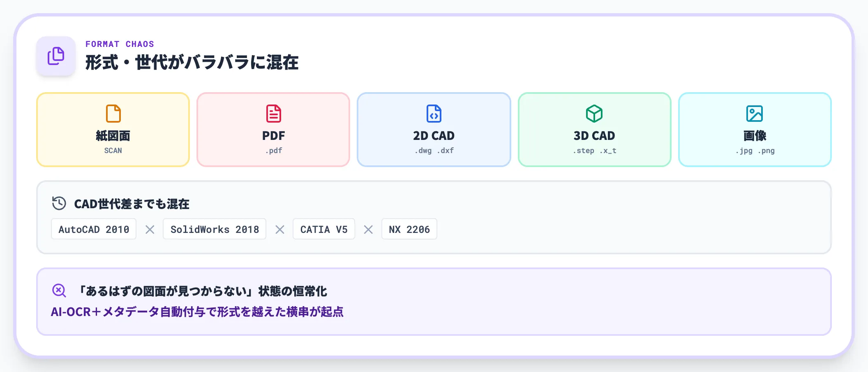Select the NX 2206 version chip
Screen dimensions: 868x372
[409, 229]
